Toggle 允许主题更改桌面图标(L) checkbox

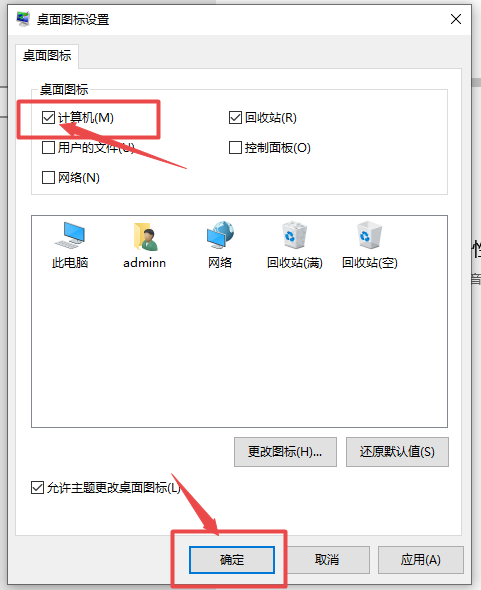click(x=37, y=488)
